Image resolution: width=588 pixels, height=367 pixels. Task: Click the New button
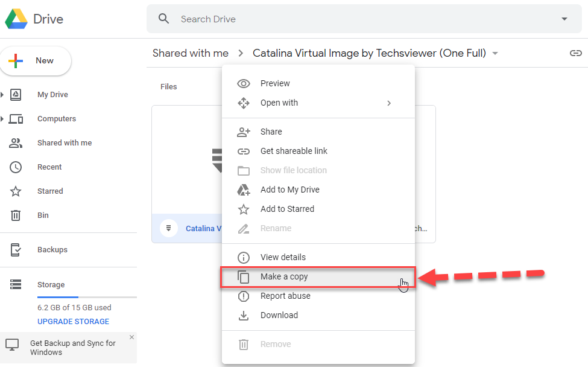coord(36,61)
